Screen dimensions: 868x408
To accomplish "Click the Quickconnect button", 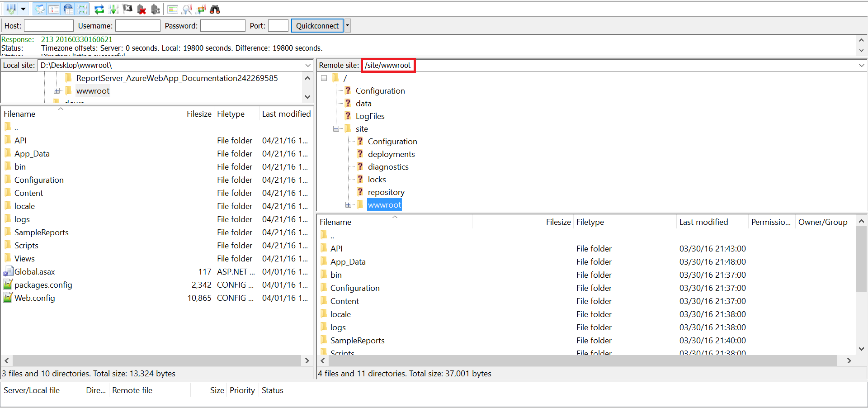I will (317, 26).
